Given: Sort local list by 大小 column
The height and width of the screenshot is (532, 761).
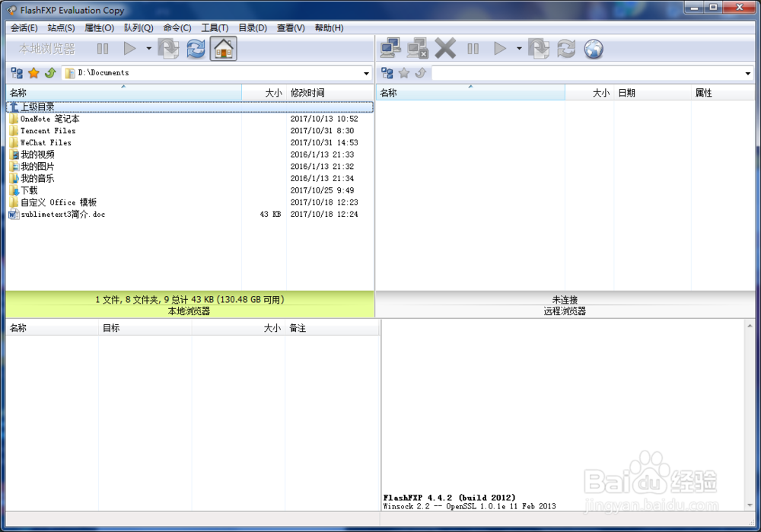Looking at the screenshot, I should [x=264, y=93].
